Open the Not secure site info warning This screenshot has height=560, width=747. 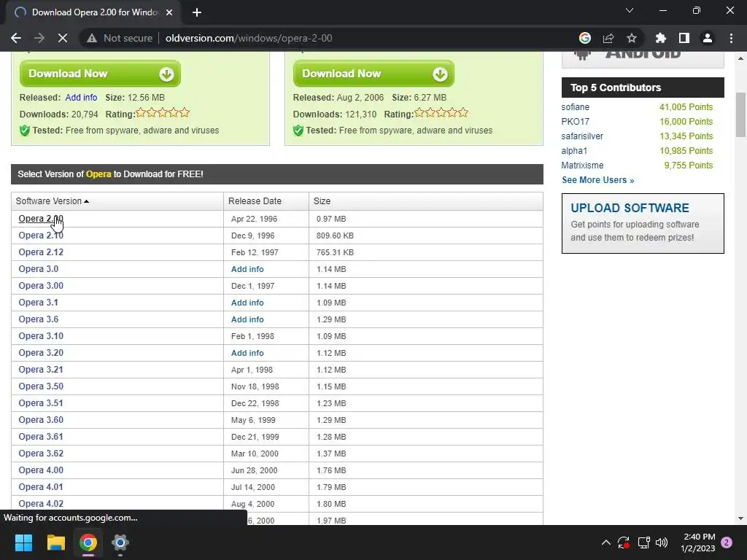click(x=120, y=38)
